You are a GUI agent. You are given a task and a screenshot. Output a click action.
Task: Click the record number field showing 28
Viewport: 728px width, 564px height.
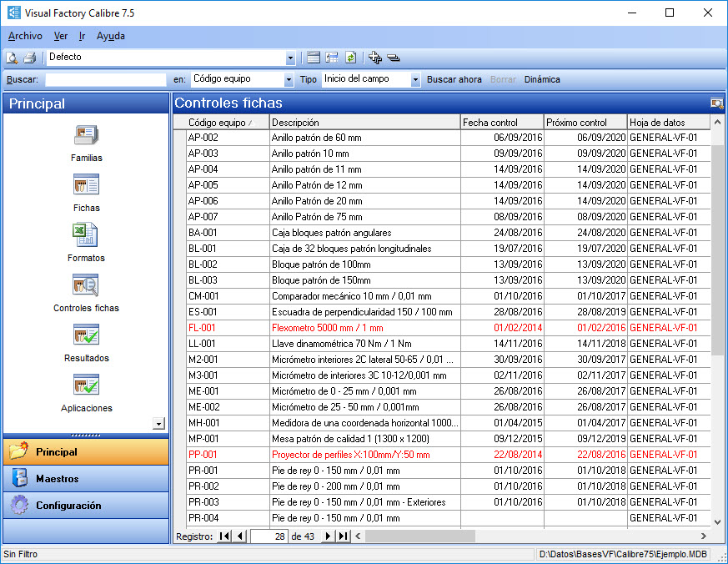(269, 536)
